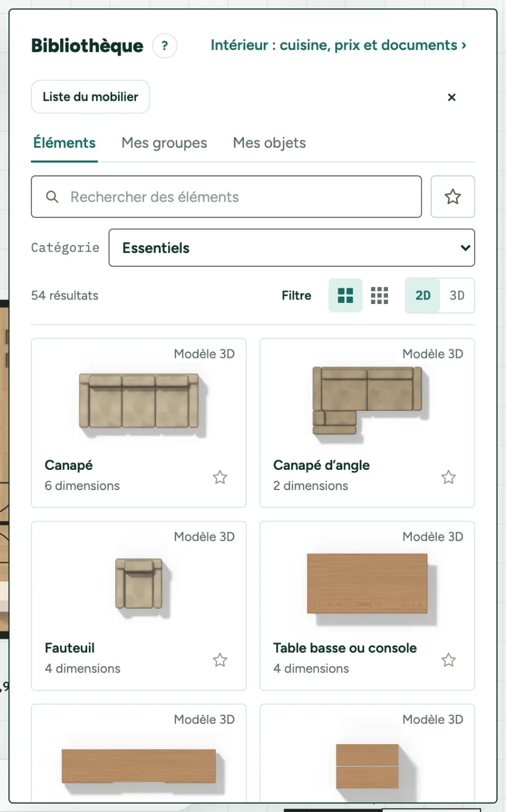Favorite the Fauteuil item star
Image resolution: width=506 pixels, height=812 pixels.
[220, 660]
